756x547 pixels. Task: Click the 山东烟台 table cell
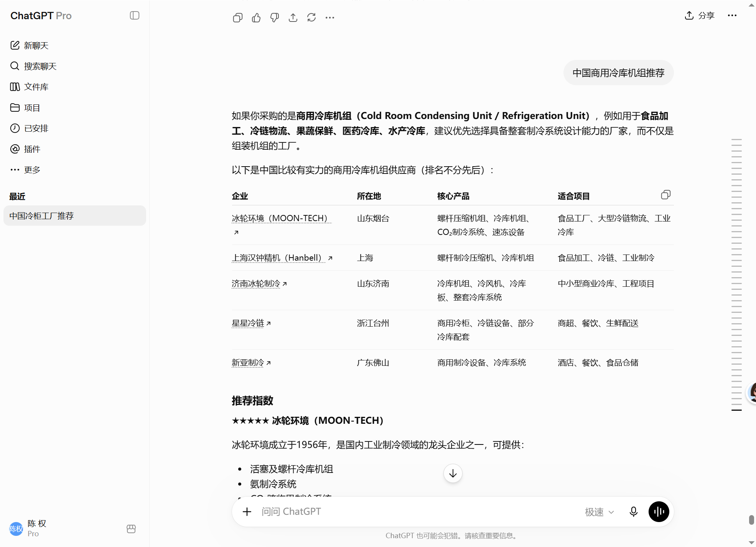(x=373, y=218)
